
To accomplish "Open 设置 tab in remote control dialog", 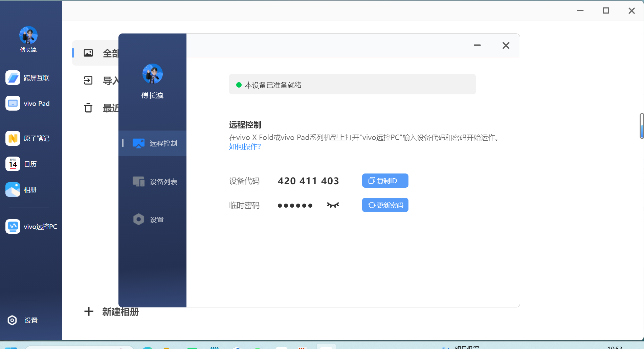I will point(149,219).
